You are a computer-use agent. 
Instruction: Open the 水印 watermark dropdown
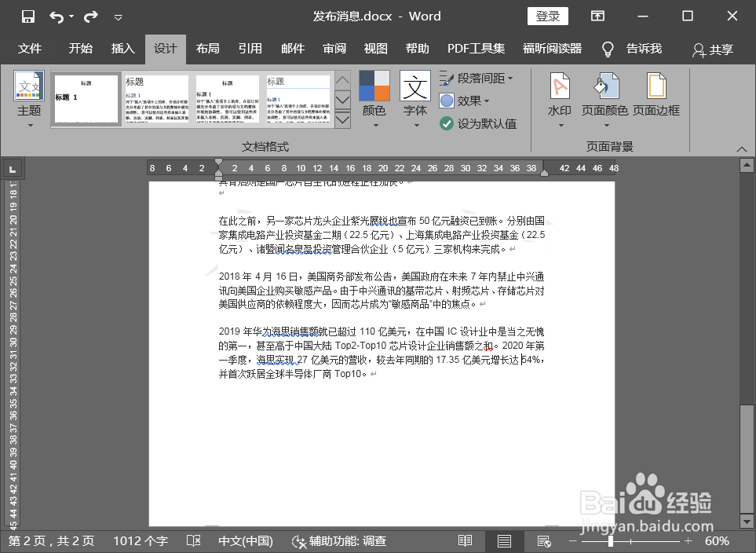click(x=560, y=100)
